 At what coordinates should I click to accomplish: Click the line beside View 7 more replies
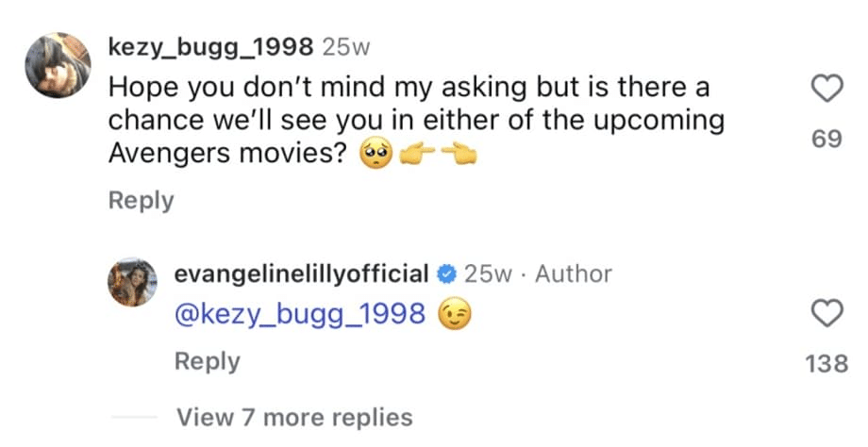pyautogui.click(x=133, y=417)
